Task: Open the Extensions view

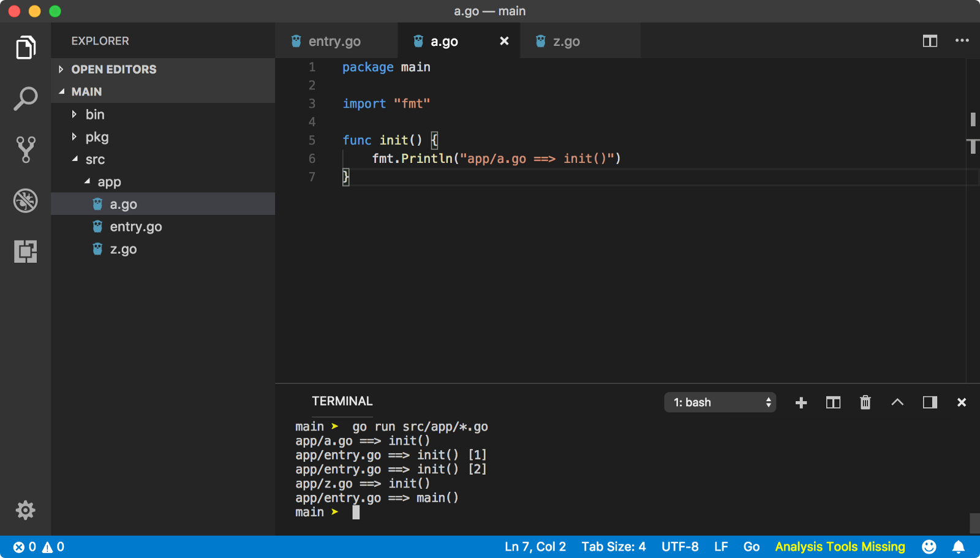Action: (x=25, y=251)
